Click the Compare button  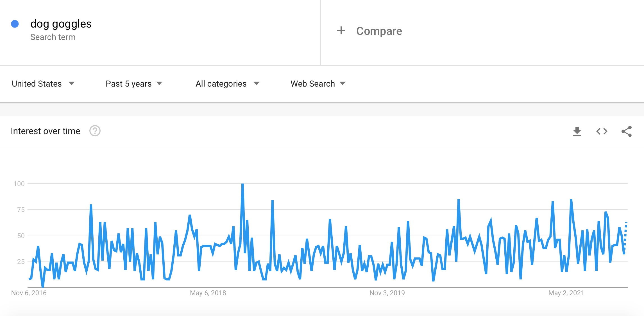coord(379,31)
